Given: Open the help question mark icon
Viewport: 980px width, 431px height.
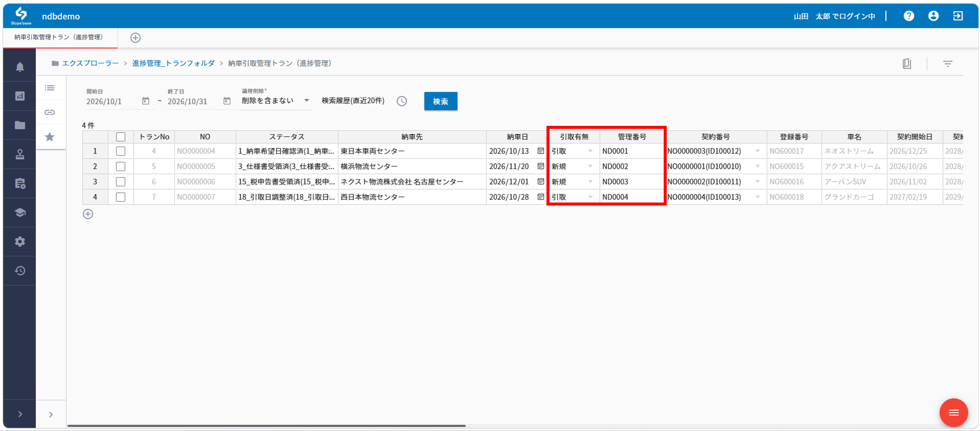Looking at the screenshot, I should pyautogui.click(x=909, y=16).
